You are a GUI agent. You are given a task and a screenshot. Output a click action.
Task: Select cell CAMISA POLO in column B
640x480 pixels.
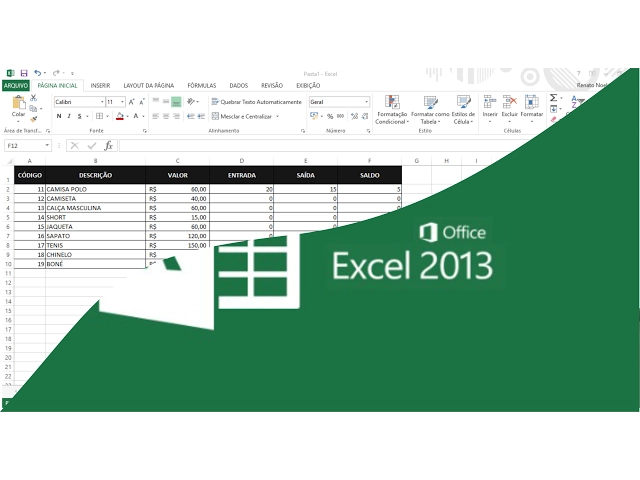click(x=96, y=189)
